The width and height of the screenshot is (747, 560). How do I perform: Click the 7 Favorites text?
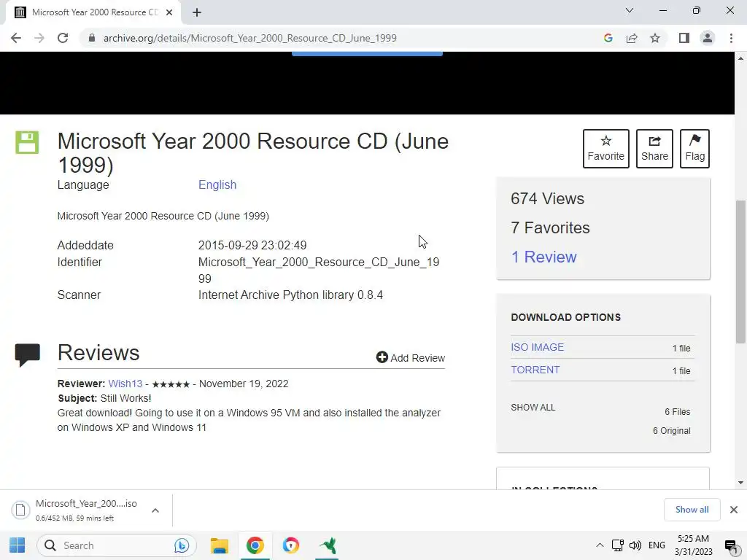click(550, 227)
